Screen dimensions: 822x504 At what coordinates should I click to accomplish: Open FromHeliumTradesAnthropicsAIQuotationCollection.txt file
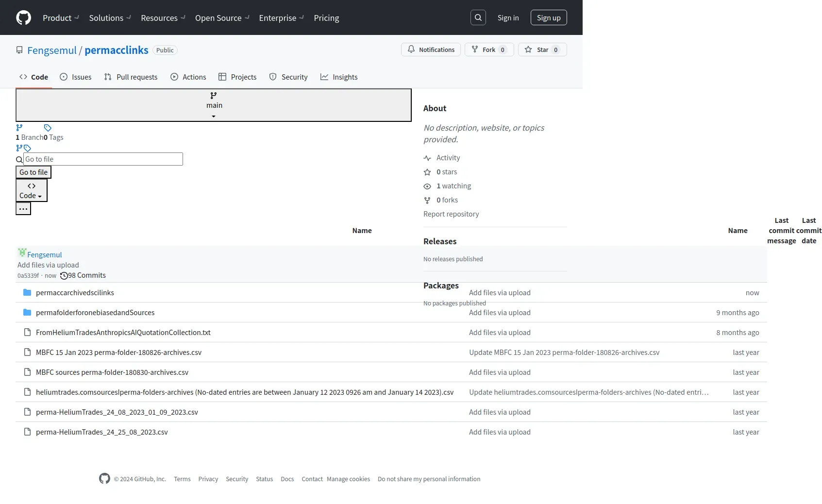[123, 333]
